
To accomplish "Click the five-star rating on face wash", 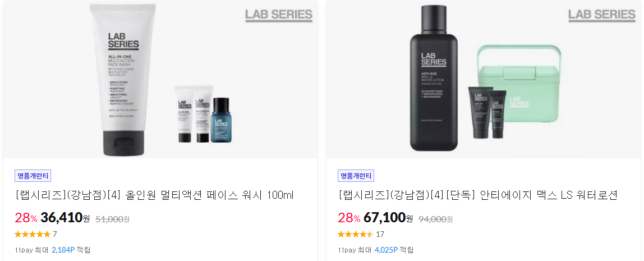I will click(x=33, y=234).
